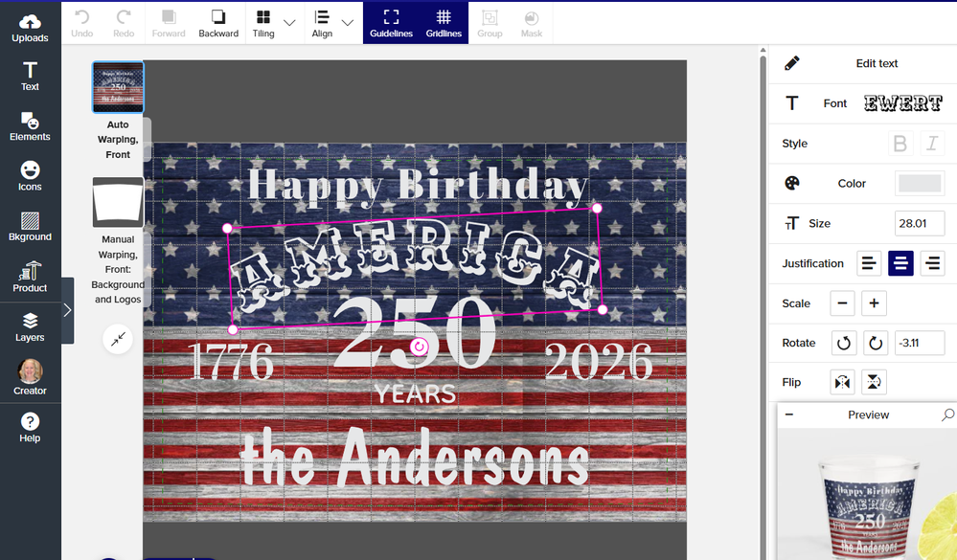The width and height of the screenshot is (957, 560).
Task: Toggle Gridlines display
Action: 444,24
